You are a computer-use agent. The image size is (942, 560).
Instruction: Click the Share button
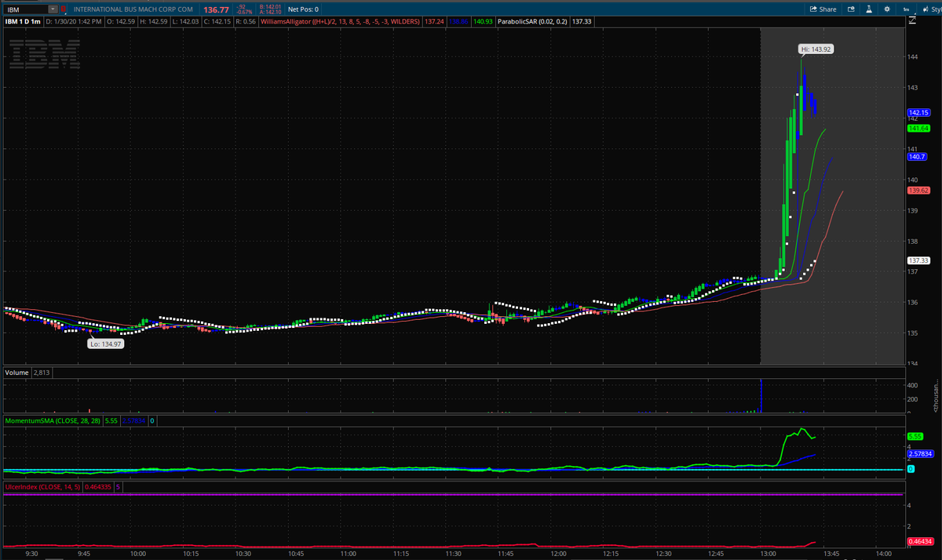click(x=823, y=9)
